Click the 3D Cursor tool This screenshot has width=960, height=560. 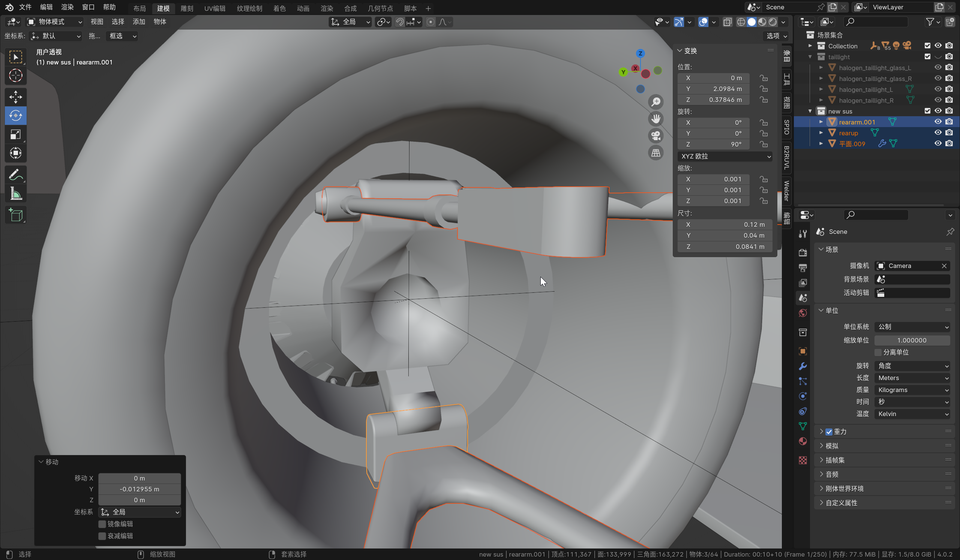point(16,75)
